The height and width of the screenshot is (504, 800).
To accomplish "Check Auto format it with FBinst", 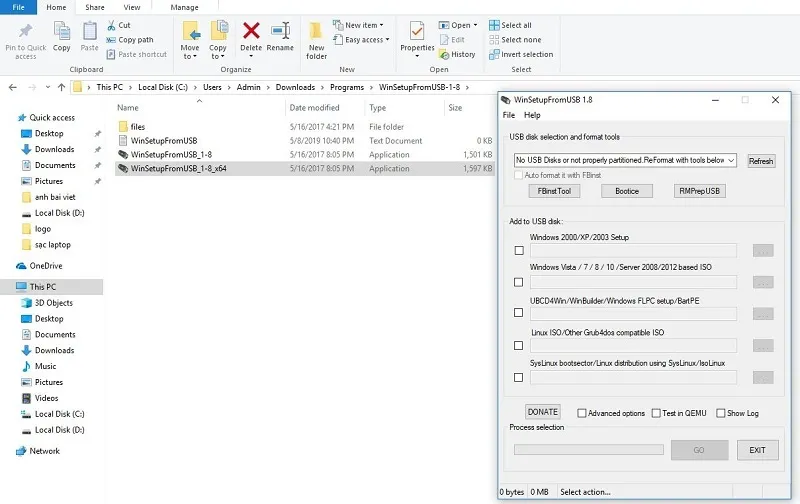I will 518,175.
